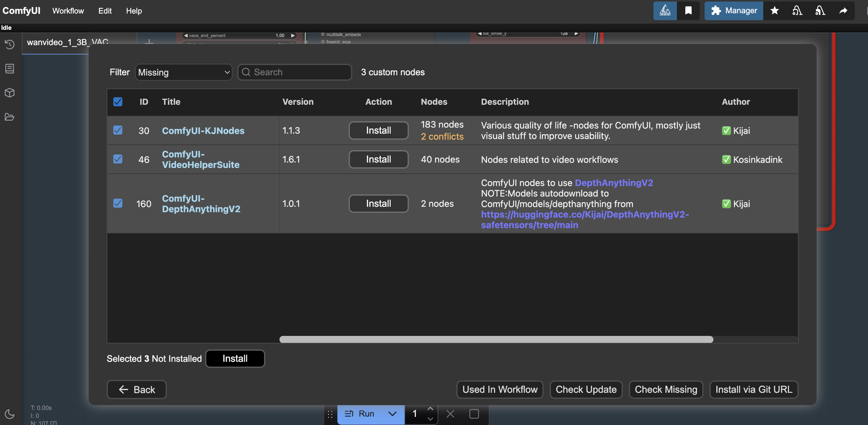Click the Run button
The width and height of the screenshot is (868, 425).
(359, 414)
